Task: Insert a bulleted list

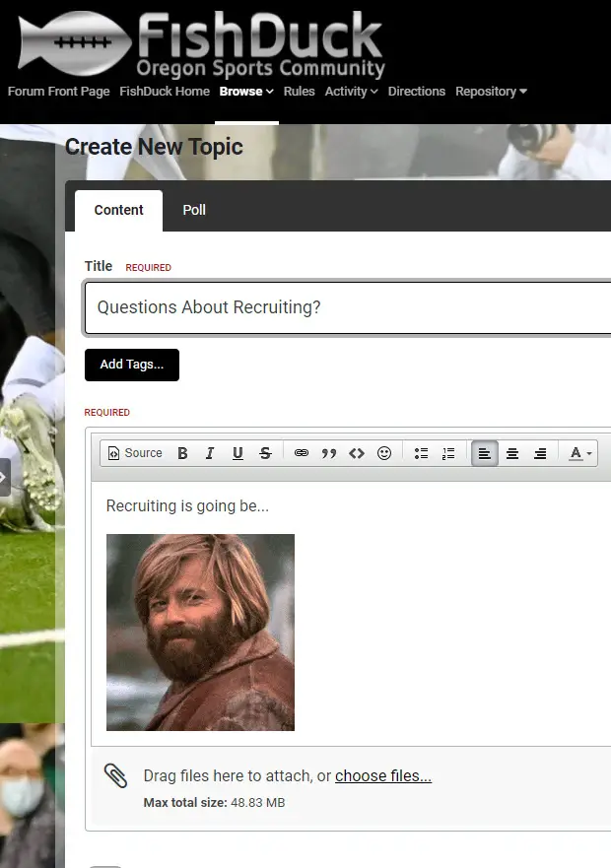Action: (421, 453)
